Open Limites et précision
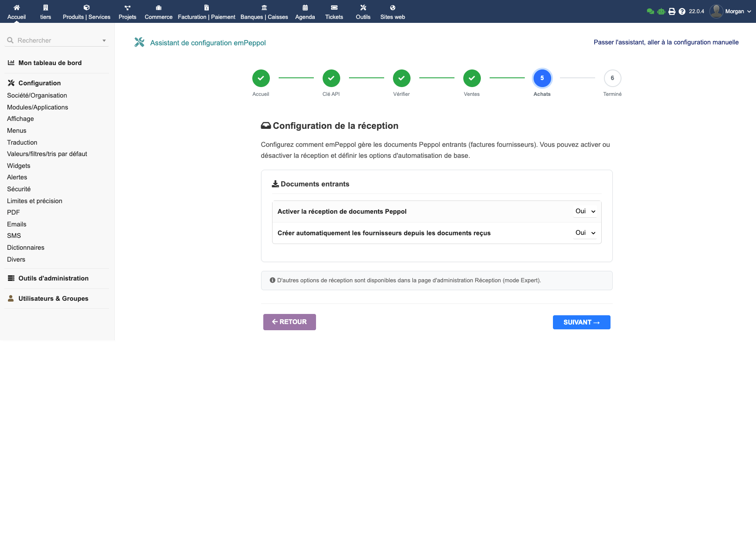This screenshot has width=756, height=536. [x=35, y=201]
